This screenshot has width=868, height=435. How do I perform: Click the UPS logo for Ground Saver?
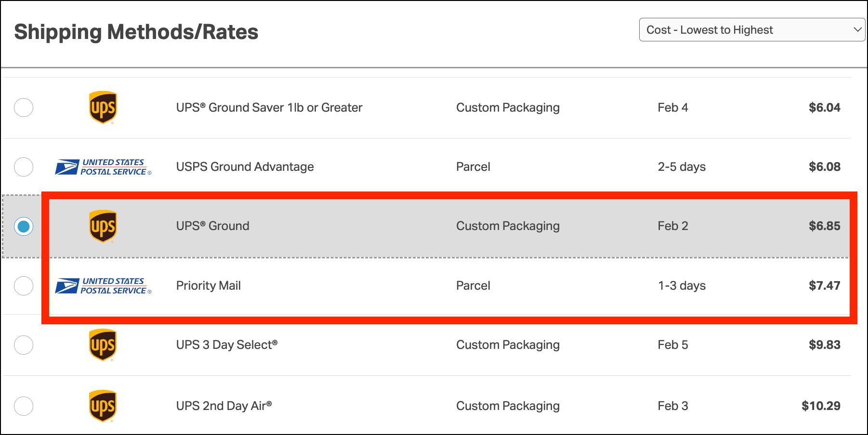coord(103,107)
